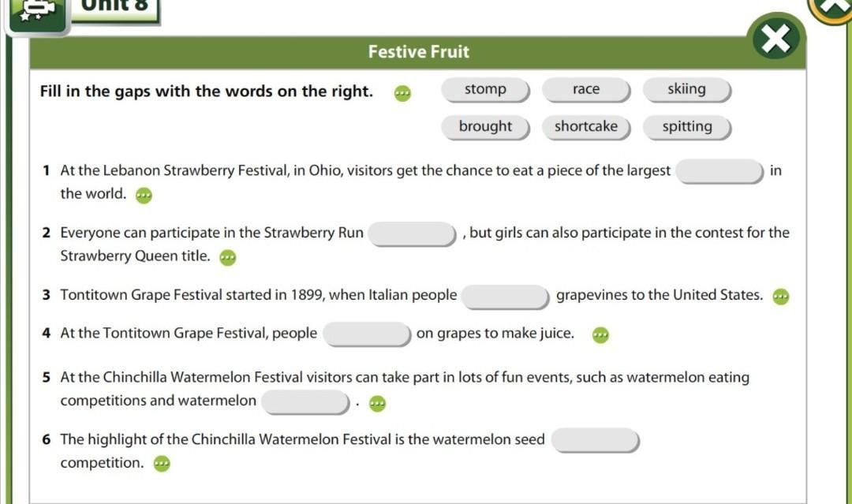Open the hint bubble after sentence 4
This screenshot has height=504, width=852.
click(600, 335)
